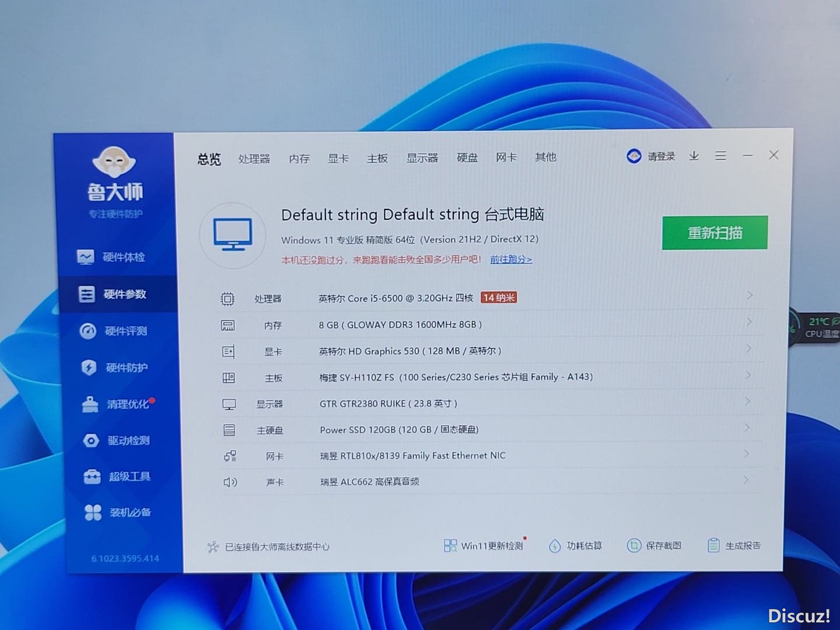Switch to the 处理器 tab
Viewport: 840px width, 630px height.
point(254,159)
